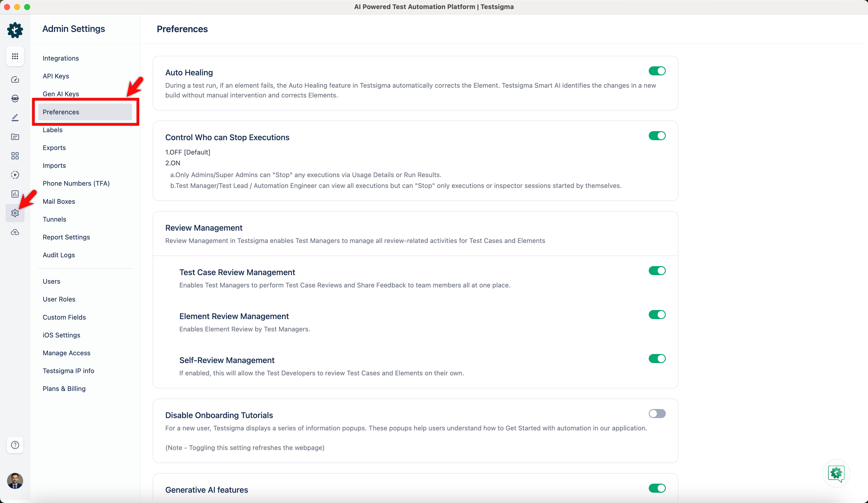This screenshot has height=503, width=868.
Task: Go to API Keys settings
Action: click(56, 76)
